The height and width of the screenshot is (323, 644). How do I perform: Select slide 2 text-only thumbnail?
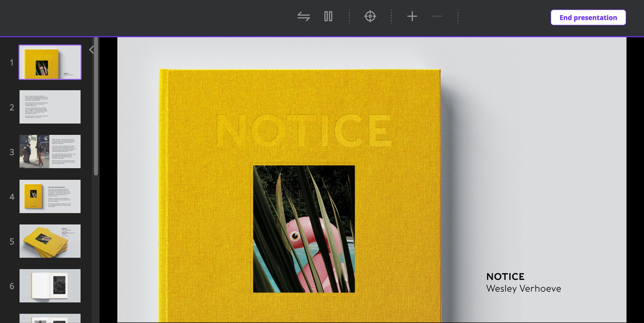pyautogui.click(x=50, y=107)
